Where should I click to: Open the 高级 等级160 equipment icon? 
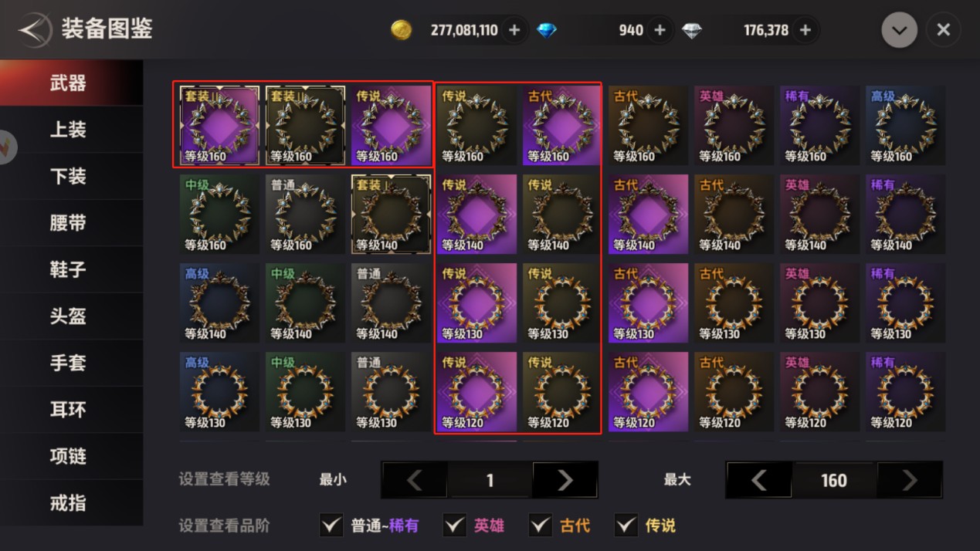(x=905, y=125)
